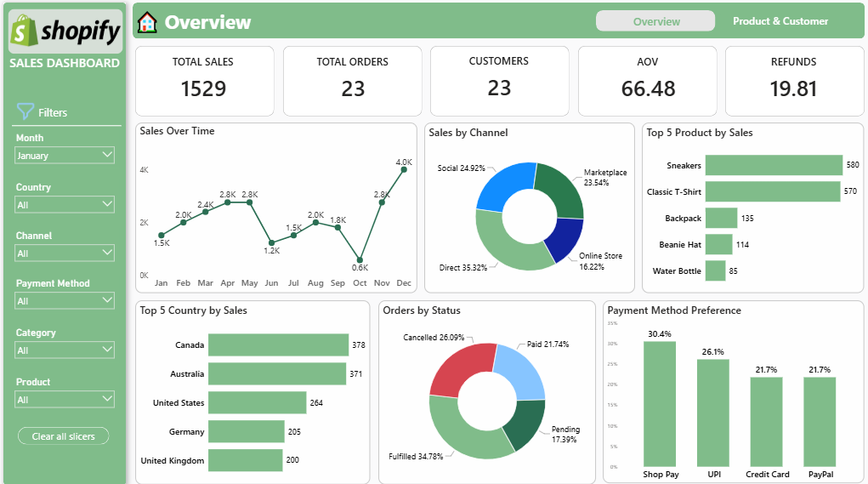Click the SALES DASHBOARD heading text
Viewport: 868px width, 484px height.
click(65, 63)
